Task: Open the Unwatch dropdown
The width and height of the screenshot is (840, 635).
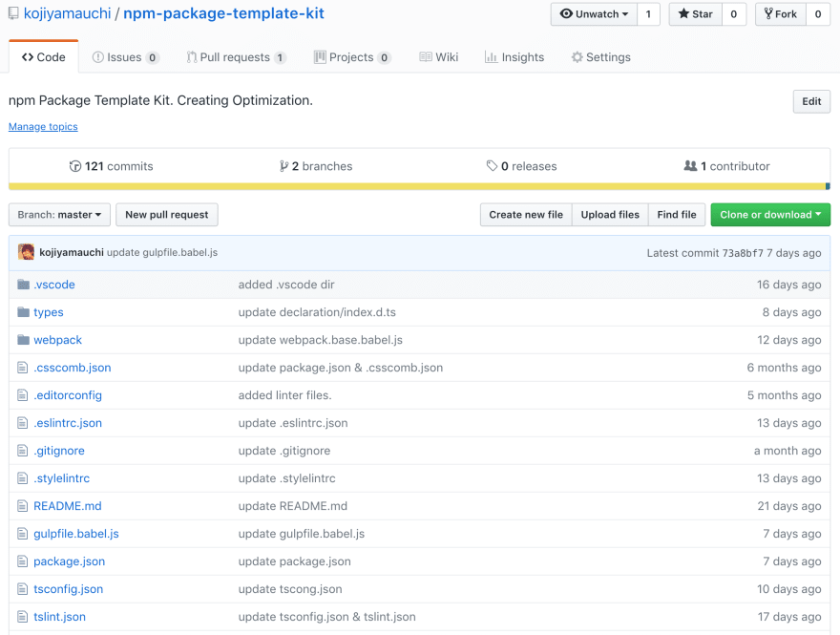Action: coord(594,14)
